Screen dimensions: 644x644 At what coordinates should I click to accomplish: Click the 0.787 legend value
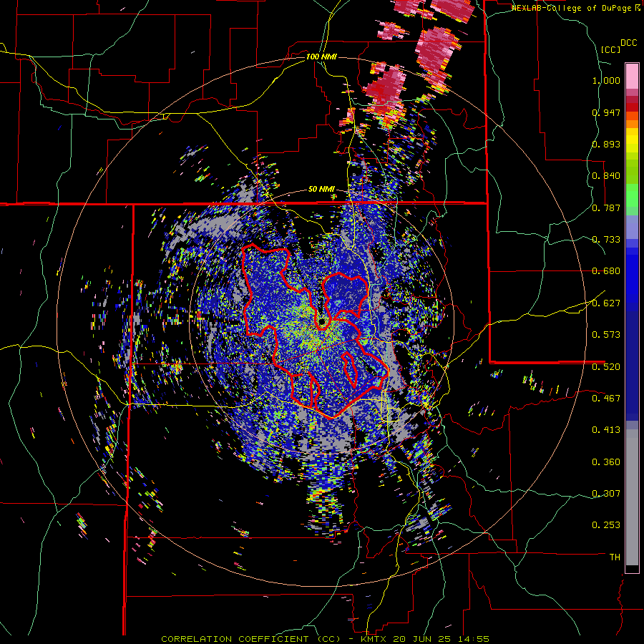point(606,208)
